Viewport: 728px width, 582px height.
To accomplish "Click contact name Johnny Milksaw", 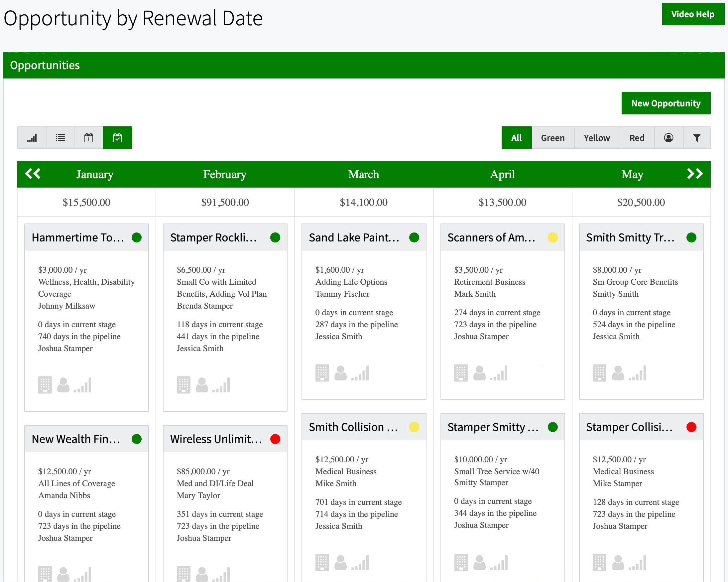I will pos(66,306).
